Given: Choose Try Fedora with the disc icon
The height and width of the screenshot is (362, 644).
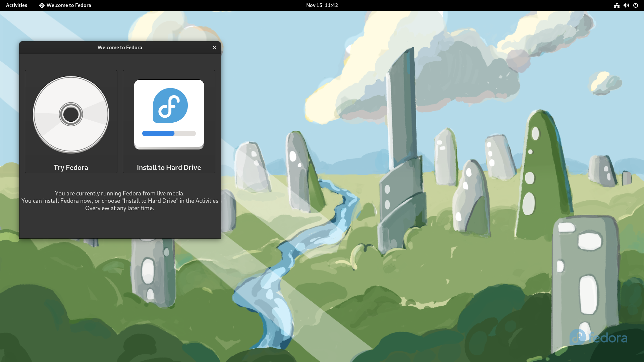Looking at the screenshot, I should [x=71, y=122].
